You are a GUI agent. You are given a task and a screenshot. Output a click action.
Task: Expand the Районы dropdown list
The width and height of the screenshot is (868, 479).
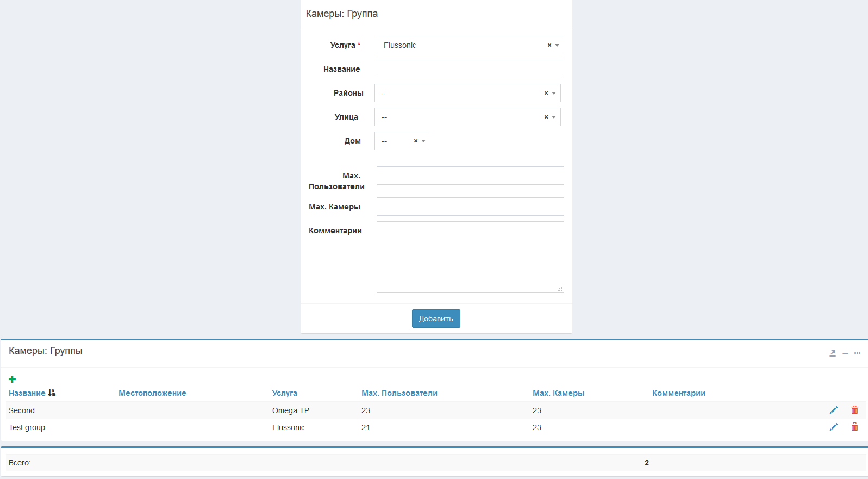point(554,94)
